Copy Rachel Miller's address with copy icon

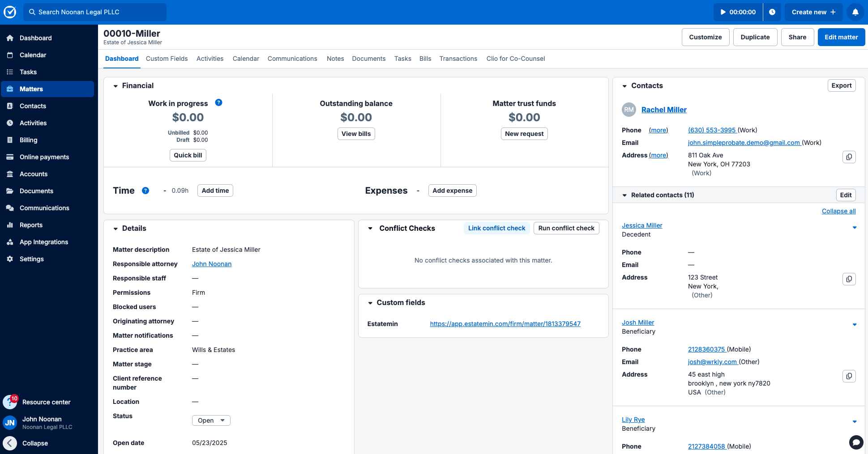[849, 157]
